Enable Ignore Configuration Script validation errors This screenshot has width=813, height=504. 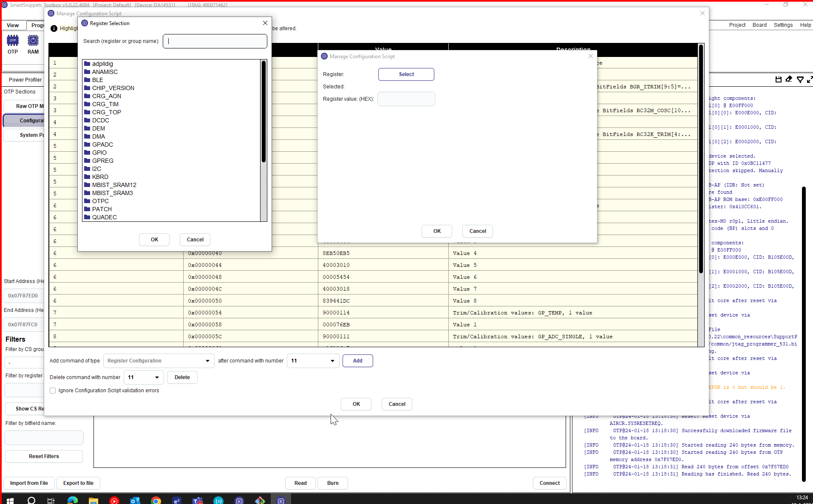pos(53,391)
